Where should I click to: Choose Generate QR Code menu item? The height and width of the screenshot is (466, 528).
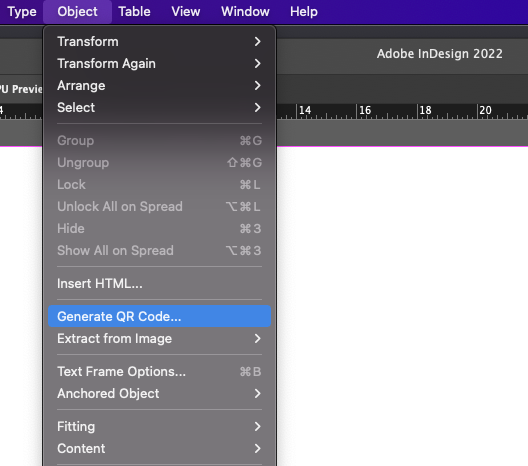click(159, 316)
